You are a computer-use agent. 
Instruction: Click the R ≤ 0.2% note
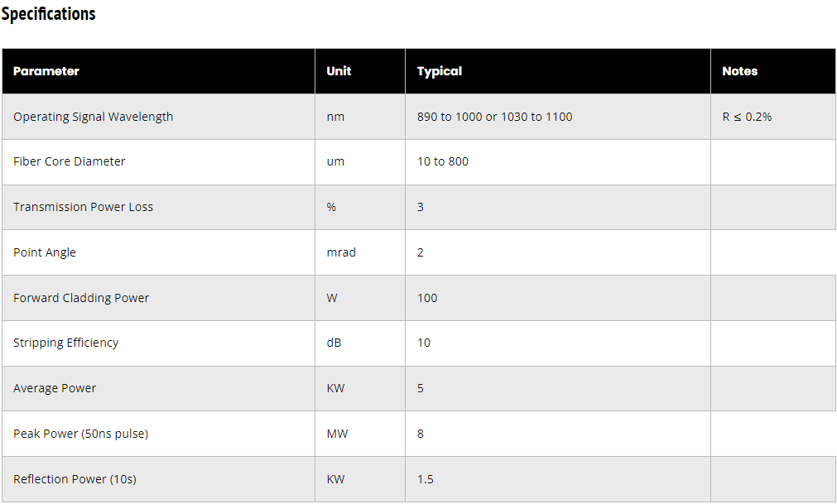[747, 117]
